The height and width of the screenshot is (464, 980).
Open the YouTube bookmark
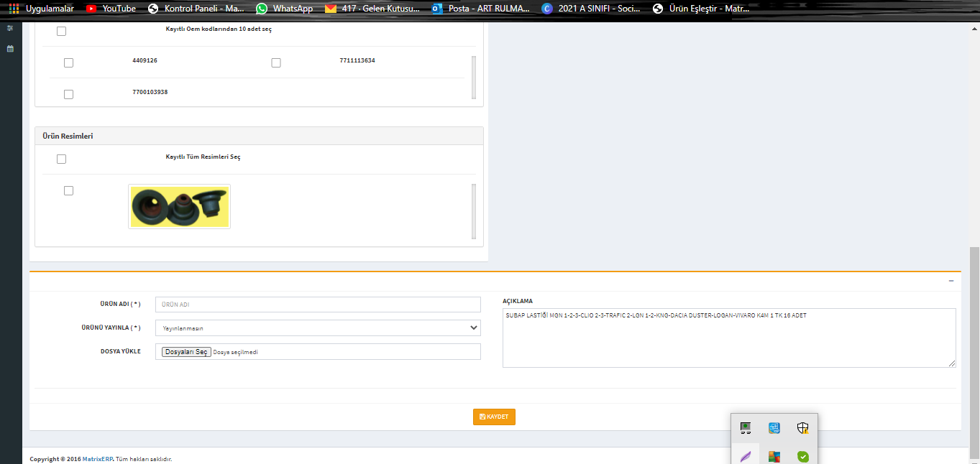coord(111,9)
